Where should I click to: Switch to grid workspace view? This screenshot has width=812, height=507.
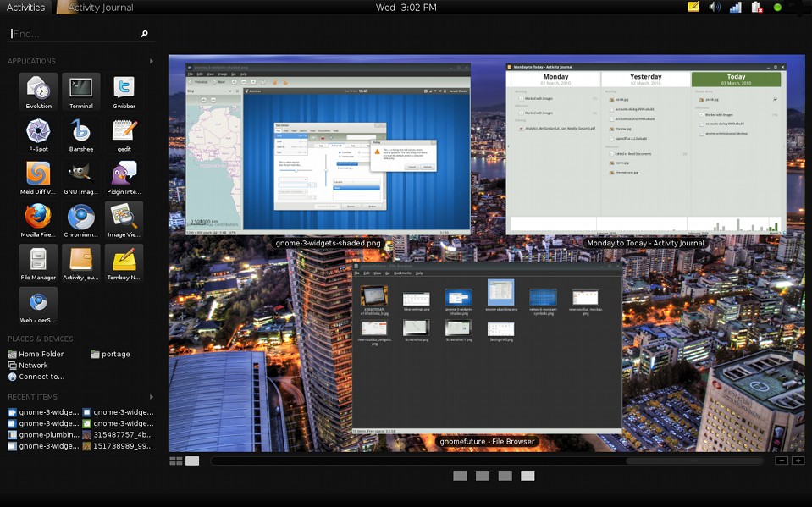176,460
